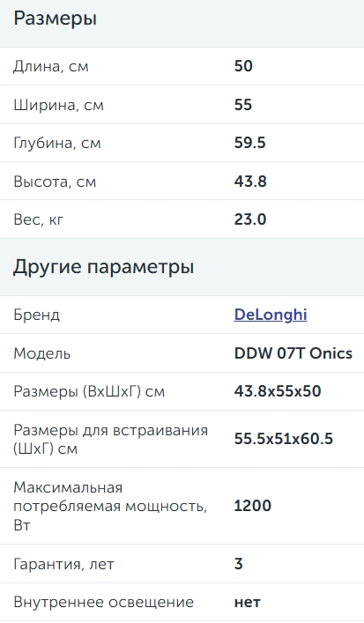Click the Бренд row label
This screenshot has width=364, height=623.
36,315
